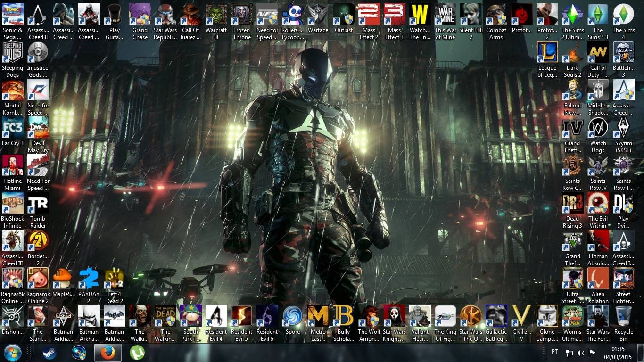Click The Evil Within icon
The width and height of the screenshot is (644, 362).
tap(598, 203)
